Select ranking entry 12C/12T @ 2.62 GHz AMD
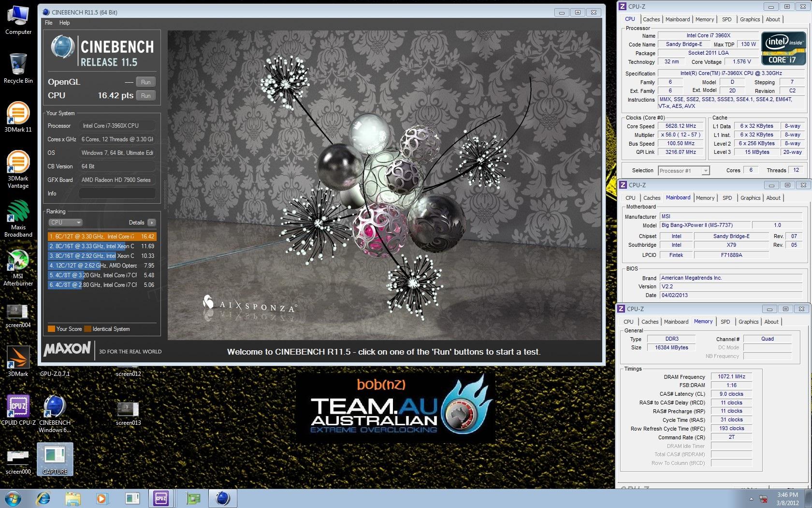Viewport: 812px width, 508px height. (102, 266)
